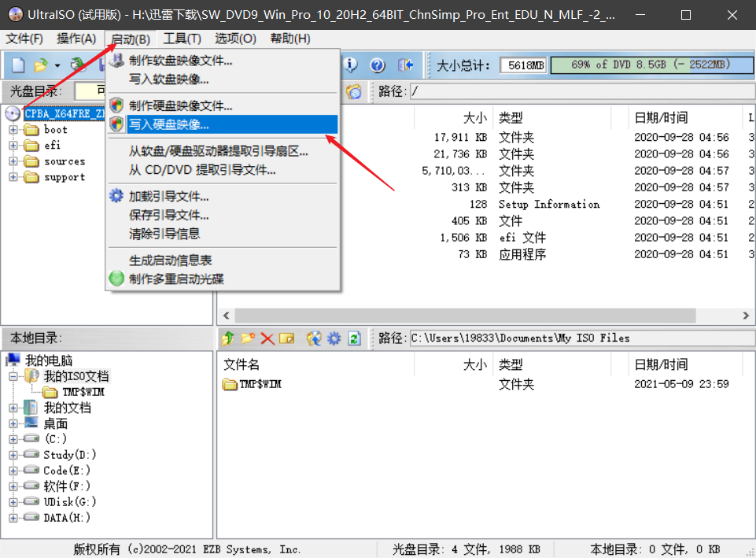Click the properties icon left of image path
This screenshot has height=558, width=756.
click(354, 91)
